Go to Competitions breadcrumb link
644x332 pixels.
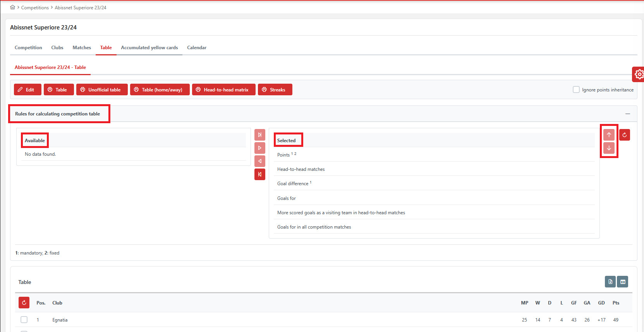tap(35, 8)
